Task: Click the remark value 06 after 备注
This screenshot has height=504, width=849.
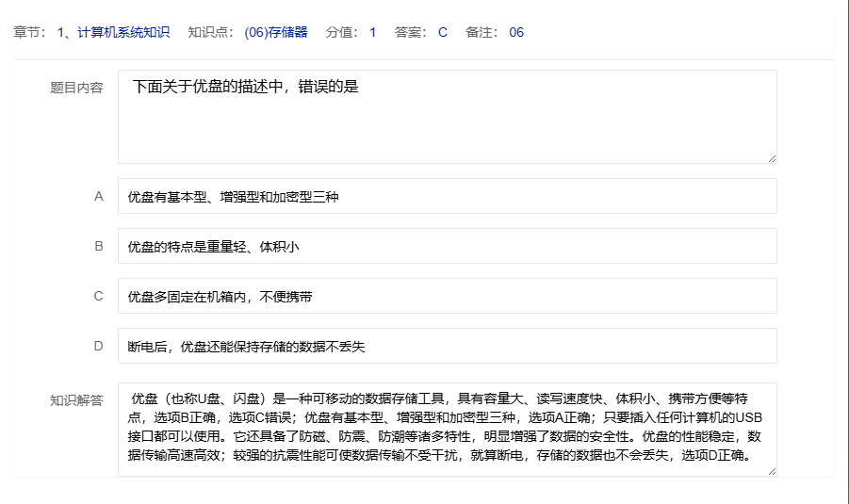Action: pos(516,32)
